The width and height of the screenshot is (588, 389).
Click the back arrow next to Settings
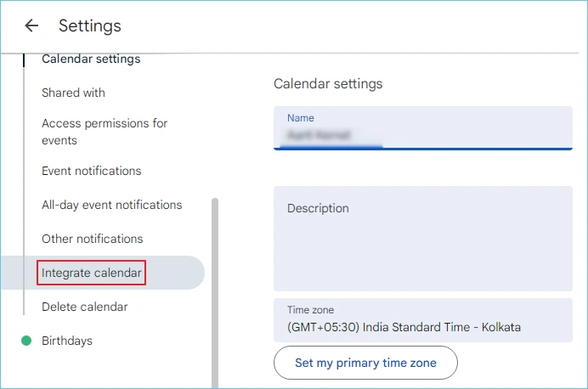pos(31,25)
